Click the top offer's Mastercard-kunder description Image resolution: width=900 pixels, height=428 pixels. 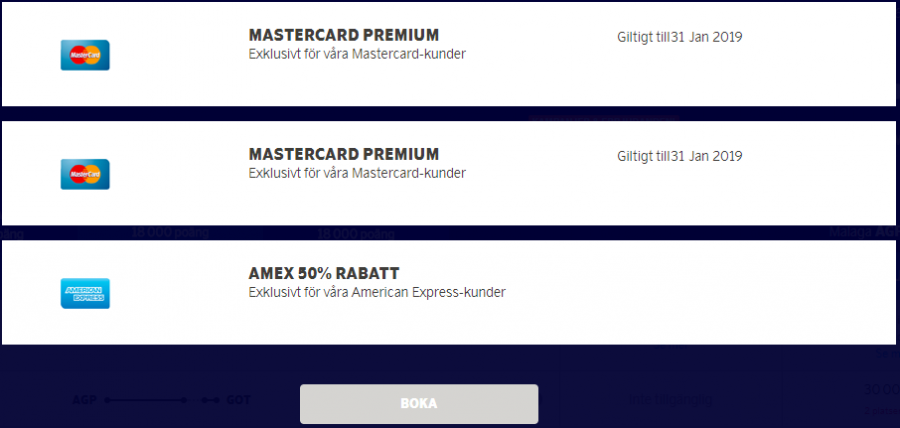coord(357,54)
